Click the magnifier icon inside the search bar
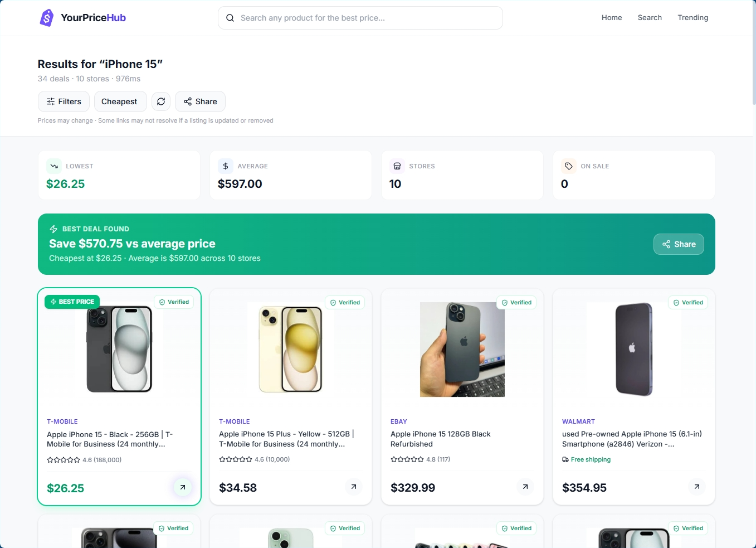 point(230,18)
